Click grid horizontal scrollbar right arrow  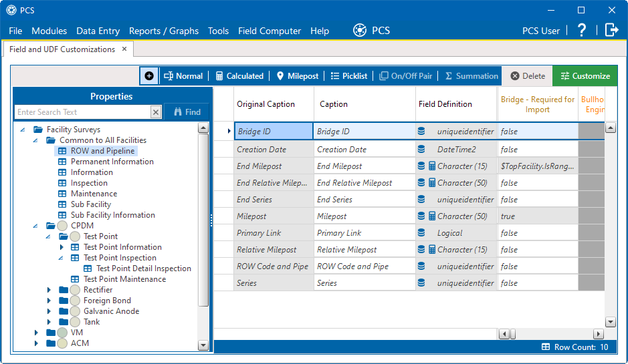pos(599,334)
